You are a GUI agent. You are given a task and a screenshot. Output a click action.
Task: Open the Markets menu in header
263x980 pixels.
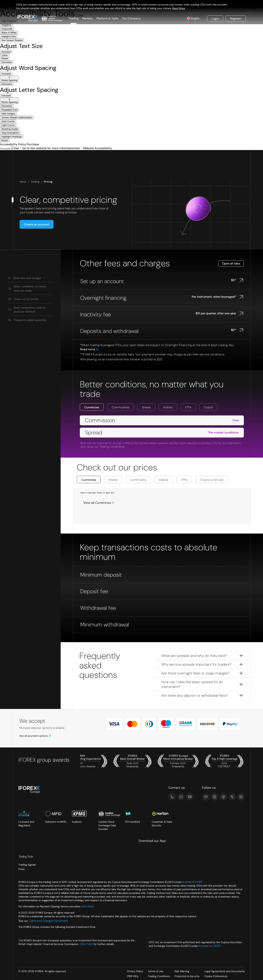[x=87, y=18]
